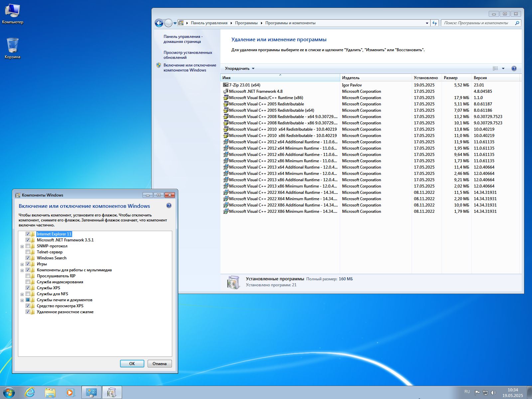Sort list by Имя column header
Screen dimensions: 532x399
point(280,78)
